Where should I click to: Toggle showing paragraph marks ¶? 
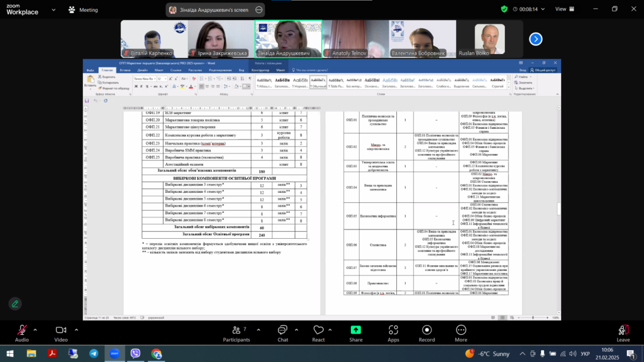[x=250, y=79]
